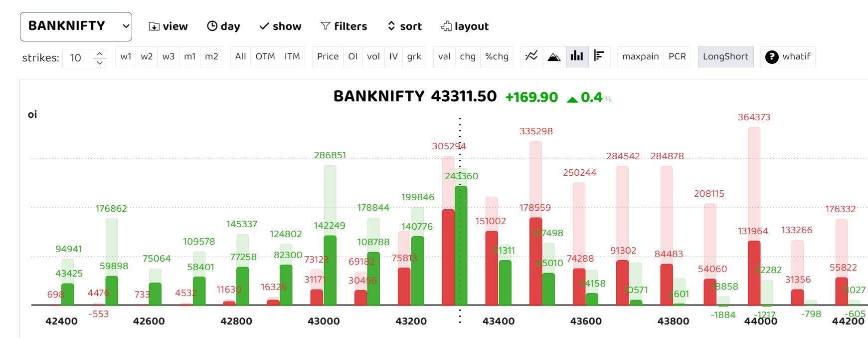Click the 335298 call OI value

coord(536,131)
